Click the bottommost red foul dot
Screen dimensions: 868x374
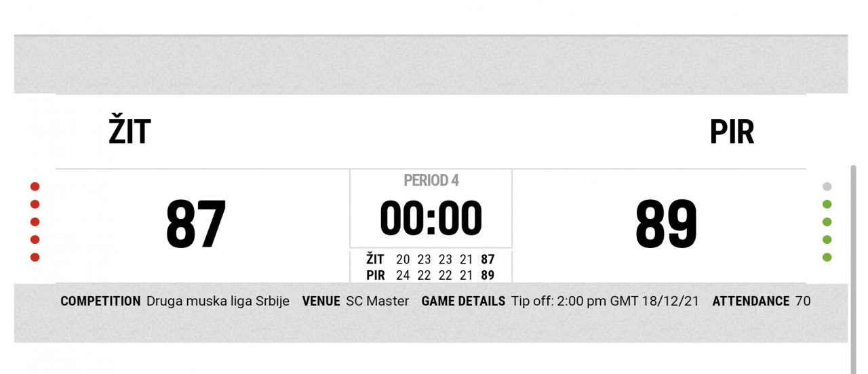[35, 257]
